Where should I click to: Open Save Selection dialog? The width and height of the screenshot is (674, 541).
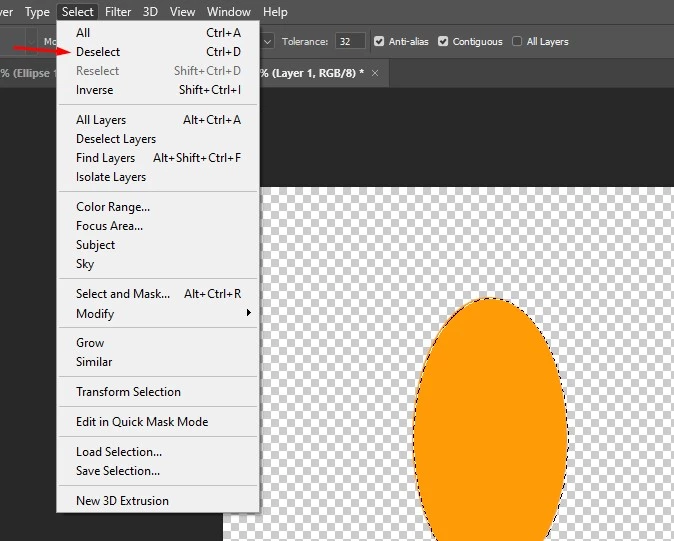click(x=158, y=471)
